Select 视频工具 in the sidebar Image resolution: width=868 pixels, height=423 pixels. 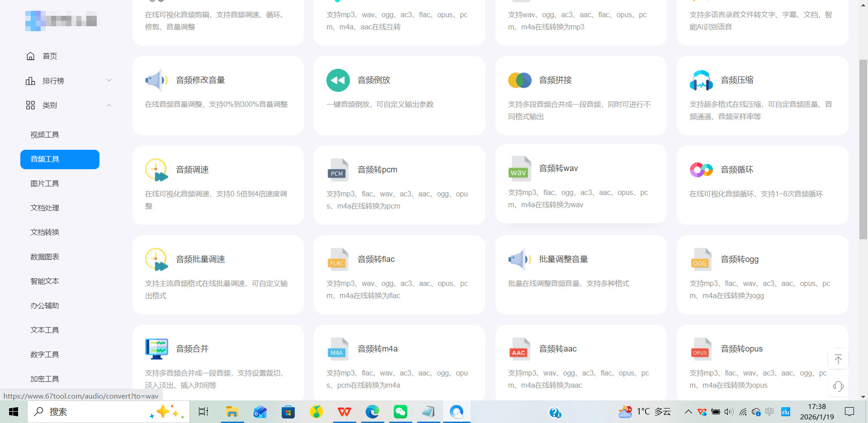[x=45, y=135]
